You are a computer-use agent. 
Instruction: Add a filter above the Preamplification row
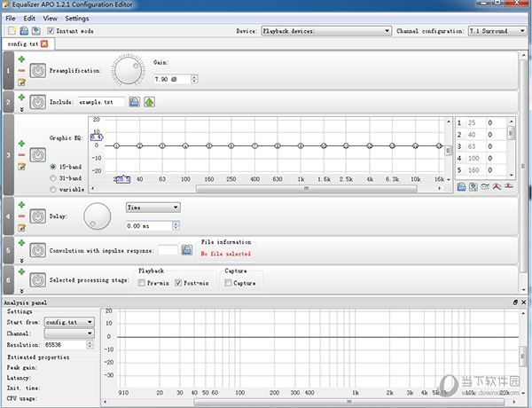click(21, 59)
